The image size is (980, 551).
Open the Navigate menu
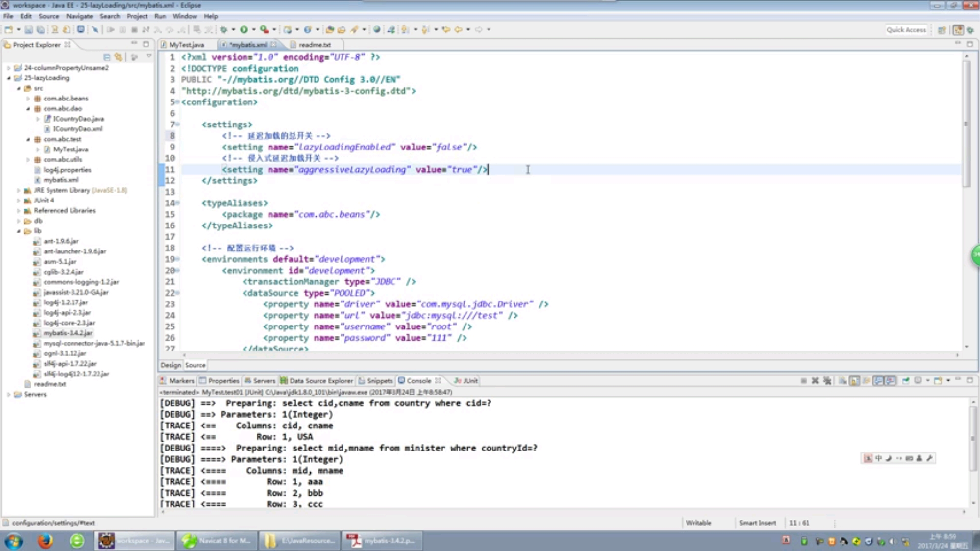79,16
